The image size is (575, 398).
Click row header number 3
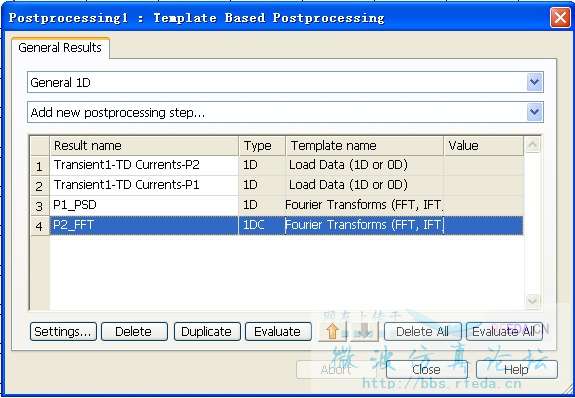(39, 206)
